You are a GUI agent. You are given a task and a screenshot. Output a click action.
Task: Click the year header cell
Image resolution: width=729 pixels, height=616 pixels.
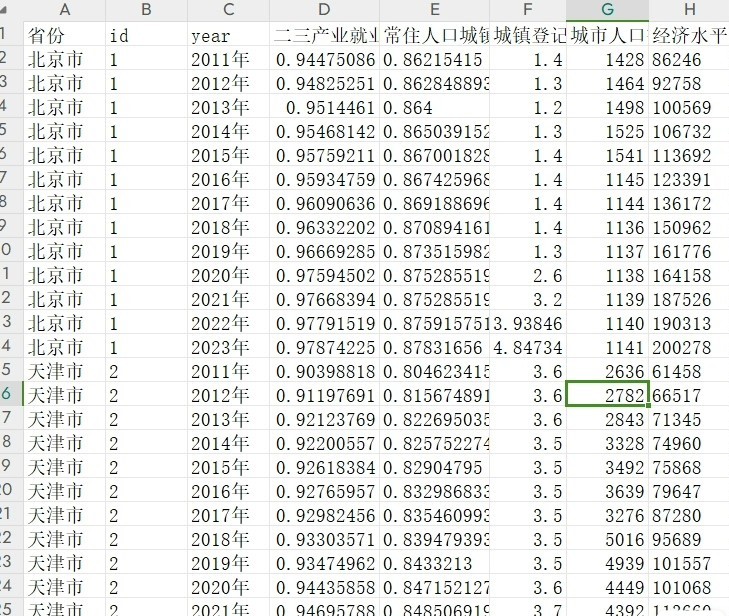tap(228, 35)
